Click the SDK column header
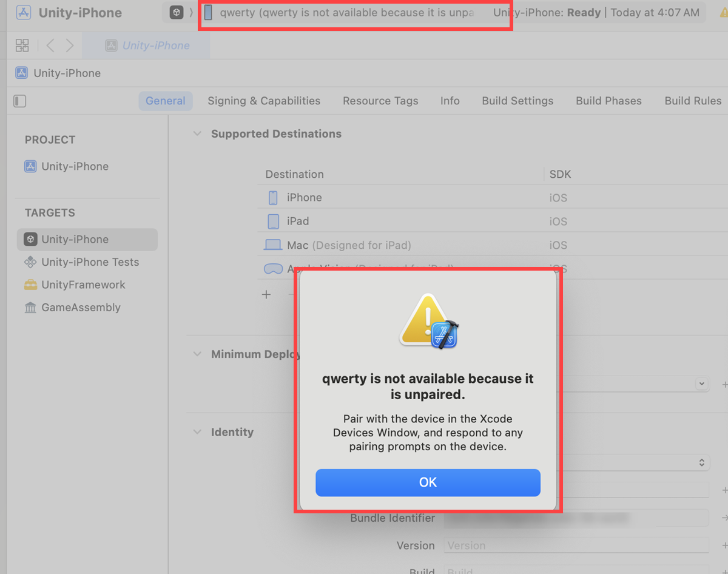This screenshot has width=728, height=574. [x=561, y=174]
